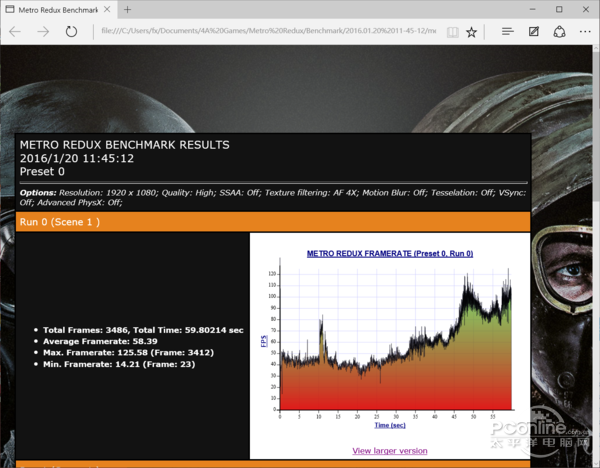This screenshot has width=600, height=468.
Task: Click the Options resolution settings text
Action: 273,197
